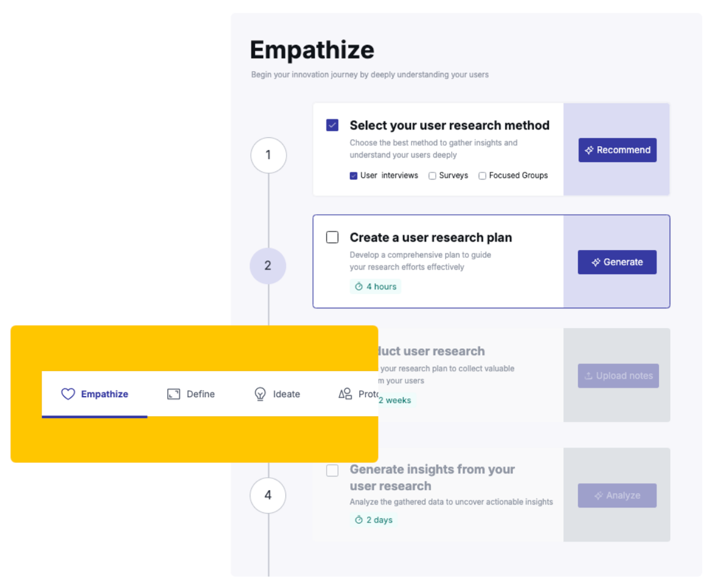
Task: Enable the Surveys checkbox
Action: point(432,176)
